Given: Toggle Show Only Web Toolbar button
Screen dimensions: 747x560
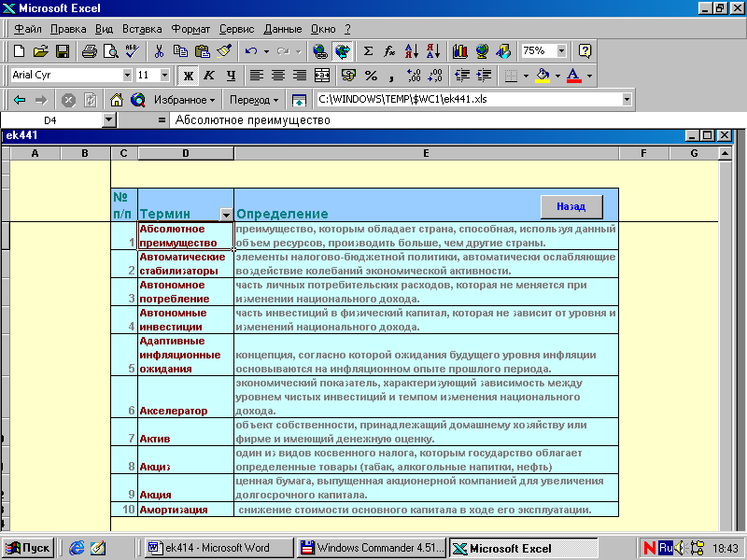Looking at the screenshot, I should [299, 100].
